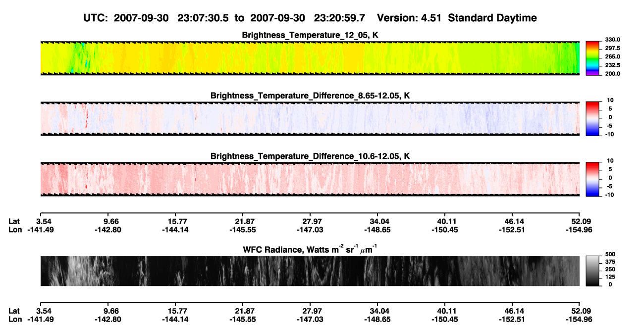This screenshot has width=644, height=330.
Task: Click the Brightness_Temperature_Difference_10.6-12.05 plot image
Action: tap(310, 179)
